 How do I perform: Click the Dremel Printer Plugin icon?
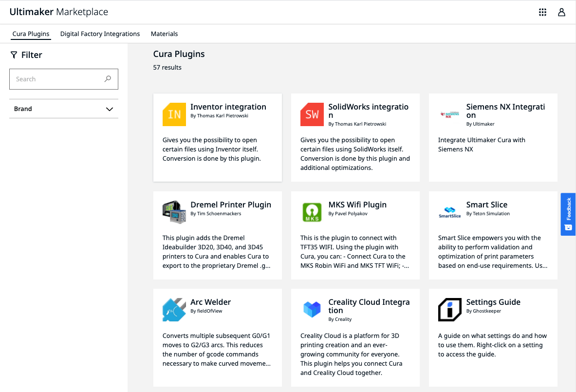(x=174, y=212)
